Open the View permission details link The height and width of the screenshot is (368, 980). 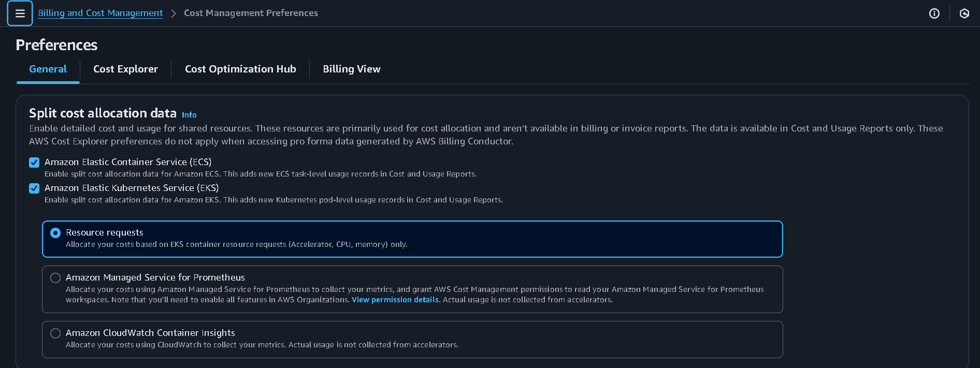pos(395,300)
